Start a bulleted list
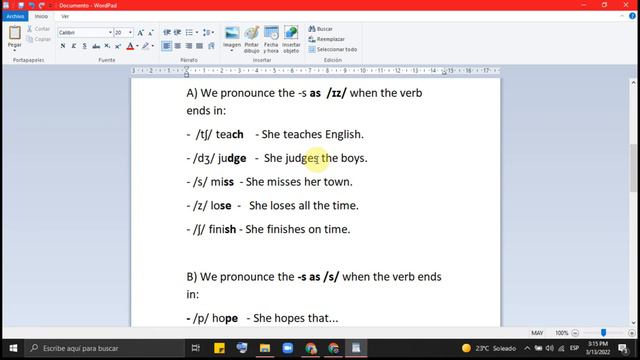This screenshot has width=640, height=360. pyautogui.click(x=189, y=32)
